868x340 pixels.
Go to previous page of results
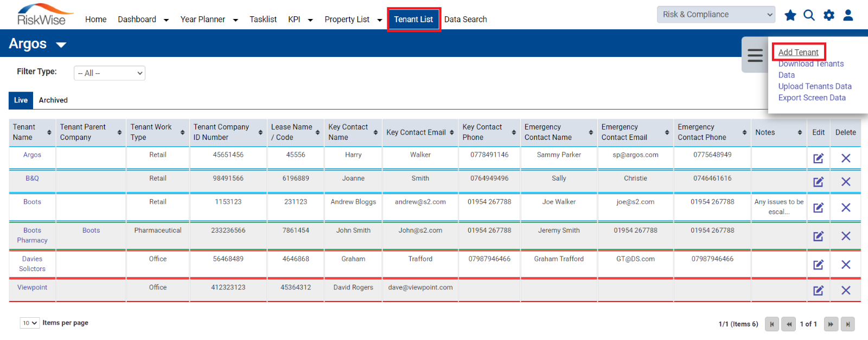point(789,324)
